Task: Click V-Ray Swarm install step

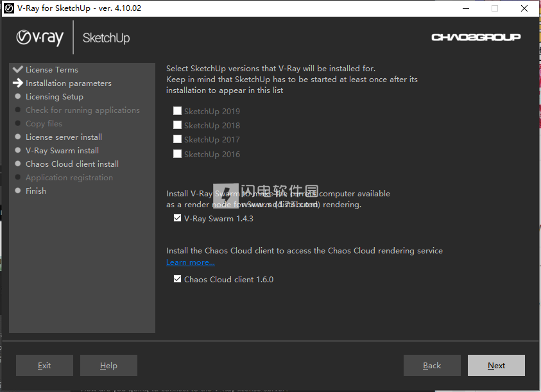Action: pos(62,151)
